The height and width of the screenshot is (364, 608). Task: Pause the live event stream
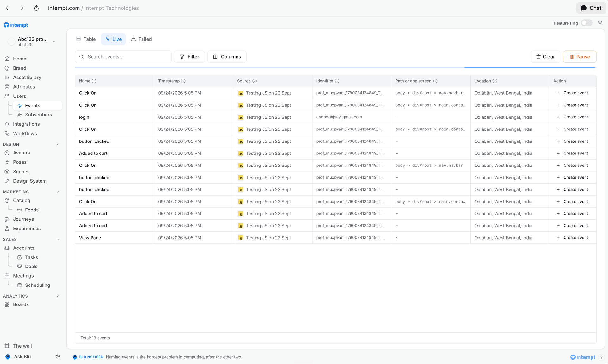(579, 57)
